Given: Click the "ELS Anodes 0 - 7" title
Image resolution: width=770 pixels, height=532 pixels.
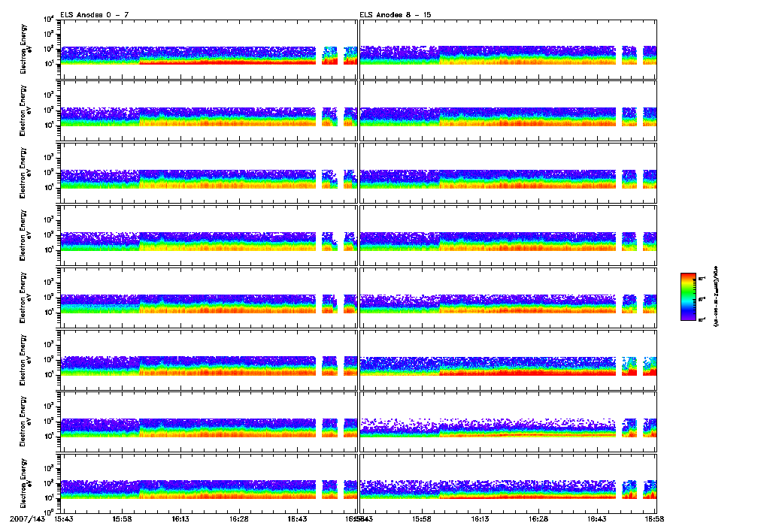Looking at the screenshot, I should pyautogui.click(x=94, y=15).
